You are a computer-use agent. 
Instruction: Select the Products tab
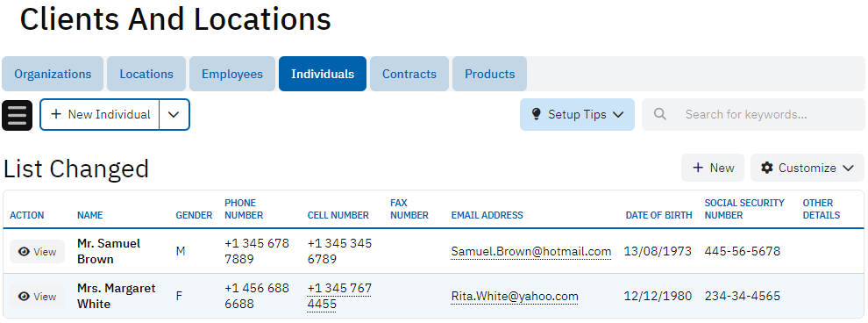click(489, 74)
